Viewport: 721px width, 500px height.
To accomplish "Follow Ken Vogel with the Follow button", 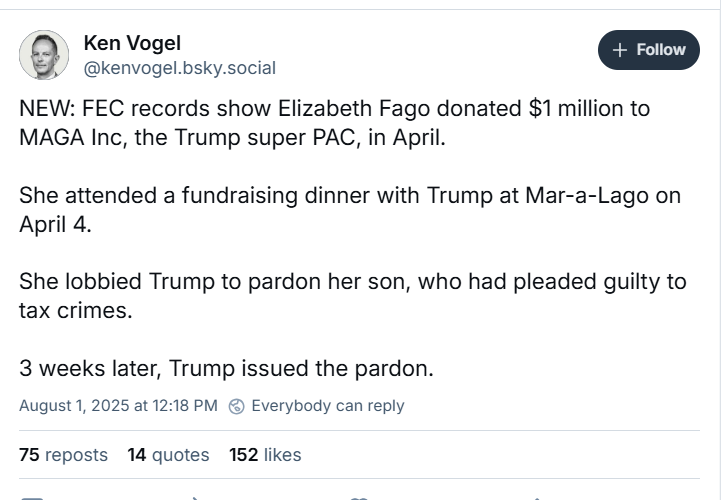I will [649, 50].
